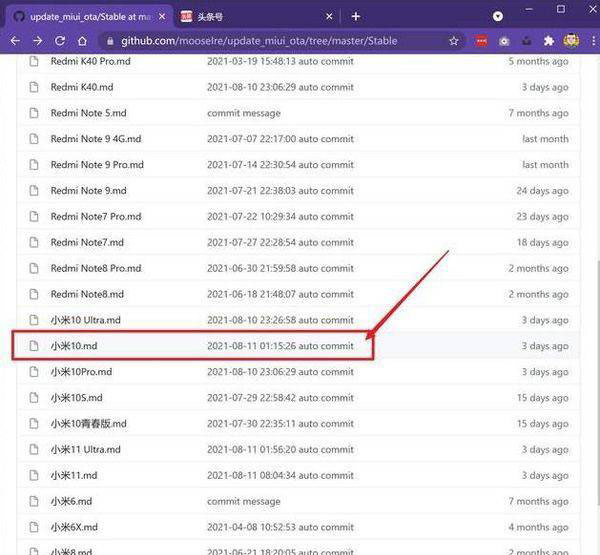Open the 小米10.md file
This screenshot has width=600, height=555.
(x=74, y=346)
